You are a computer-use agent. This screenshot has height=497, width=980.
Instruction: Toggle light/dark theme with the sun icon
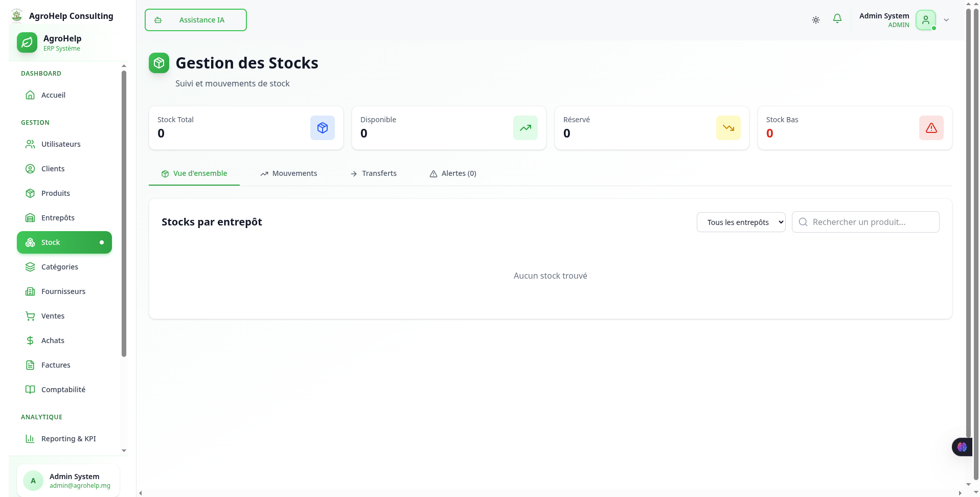815,19
